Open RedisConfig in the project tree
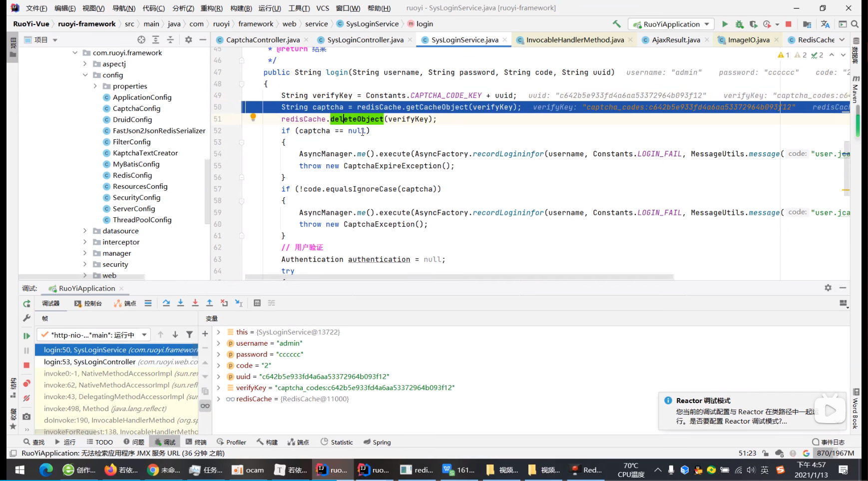Image resolution: width=868 pixels, height=481 pixels. (132, 175)
